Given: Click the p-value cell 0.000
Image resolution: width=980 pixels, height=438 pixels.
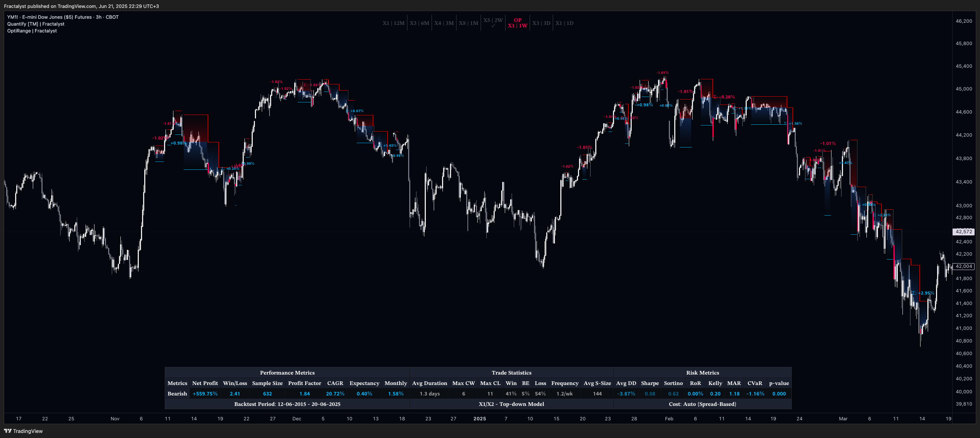Looking at the screenshot, I should [779, 394].
